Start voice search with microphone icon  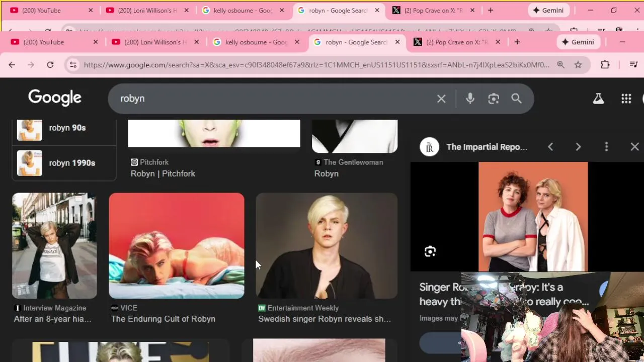pos(470,99)
